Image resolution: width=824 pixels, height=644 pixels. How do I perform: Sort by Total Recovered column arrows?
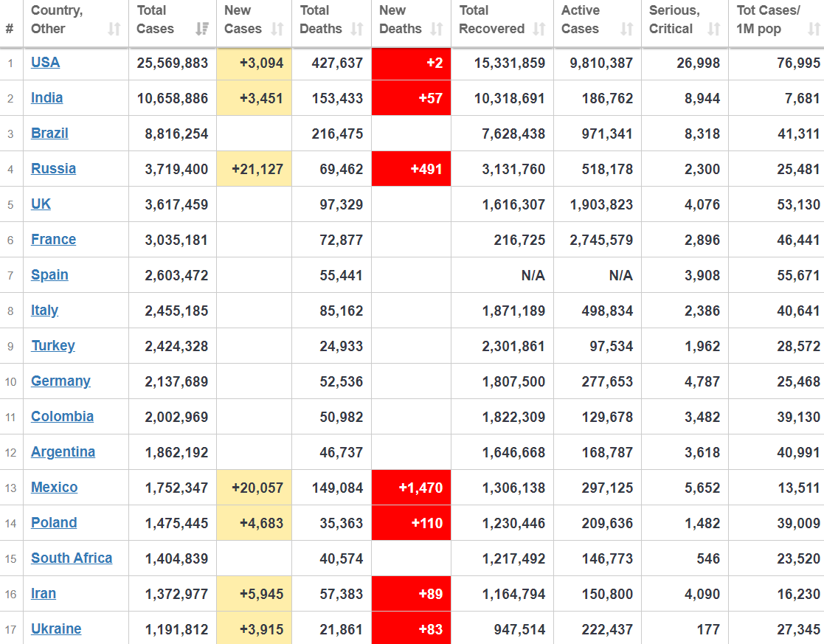539,29
